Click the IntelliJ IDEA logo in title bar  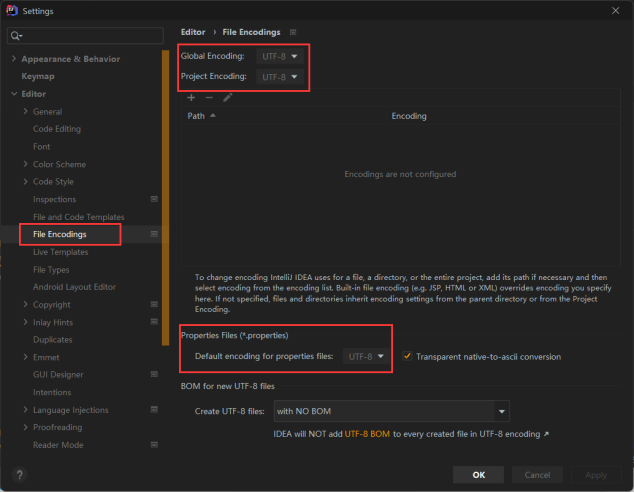pyautogui.click(x=12, y=11)
